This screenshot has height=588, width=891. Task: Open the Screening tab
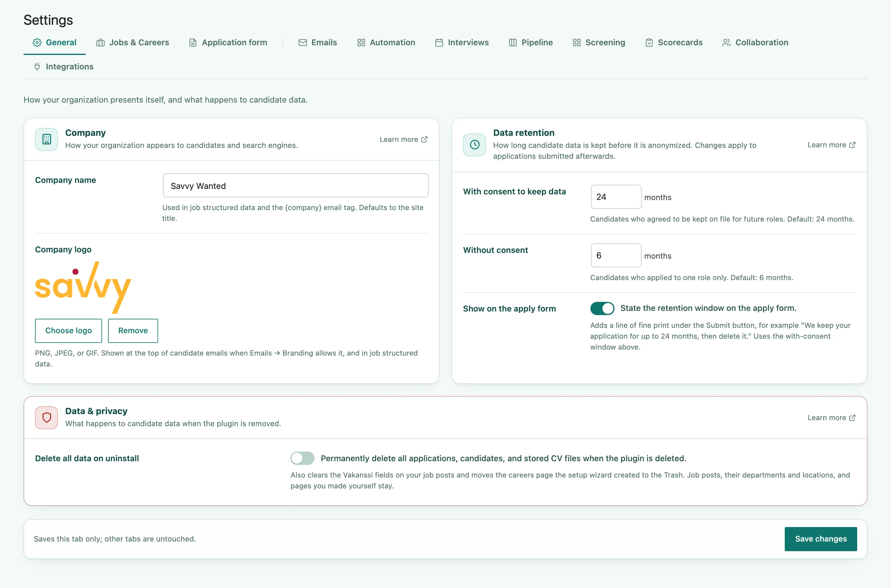599,42
